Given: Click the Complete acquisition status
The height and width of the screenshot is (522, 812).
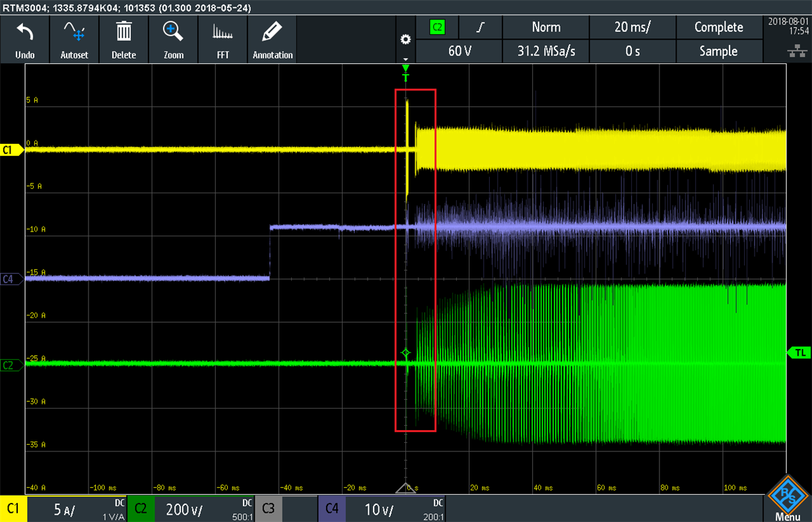Looking at the screenshot, I should (x=719, y=28).
